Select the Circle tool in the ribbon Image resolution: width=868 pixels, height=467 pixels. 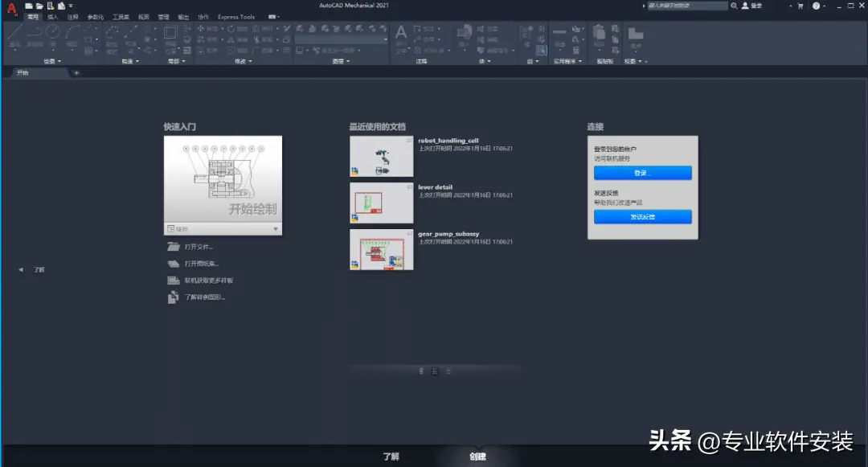pyautogui.click(x=53, y=32)
